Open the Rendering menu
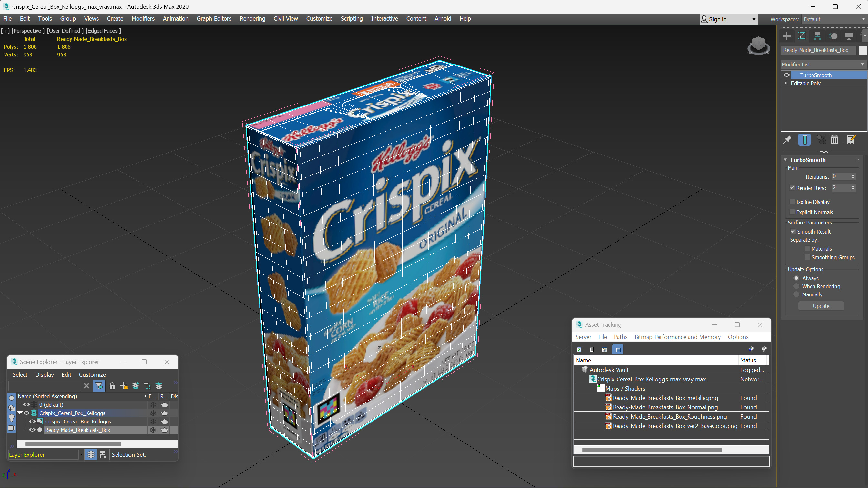 coord(252,18)
